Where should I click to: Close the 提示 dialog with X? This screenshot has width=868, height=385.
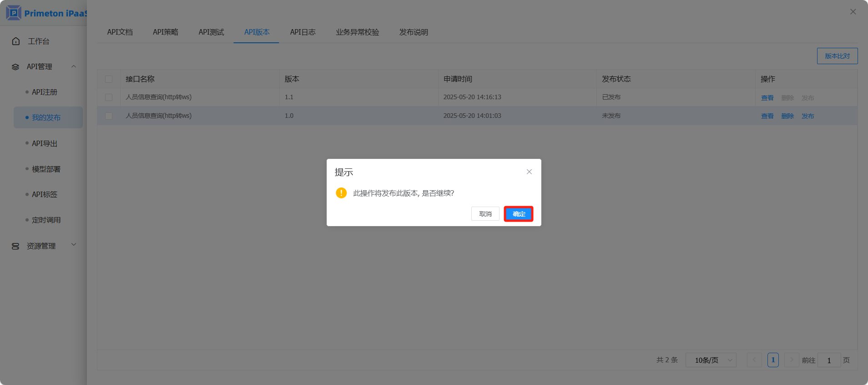click(529, 172)
